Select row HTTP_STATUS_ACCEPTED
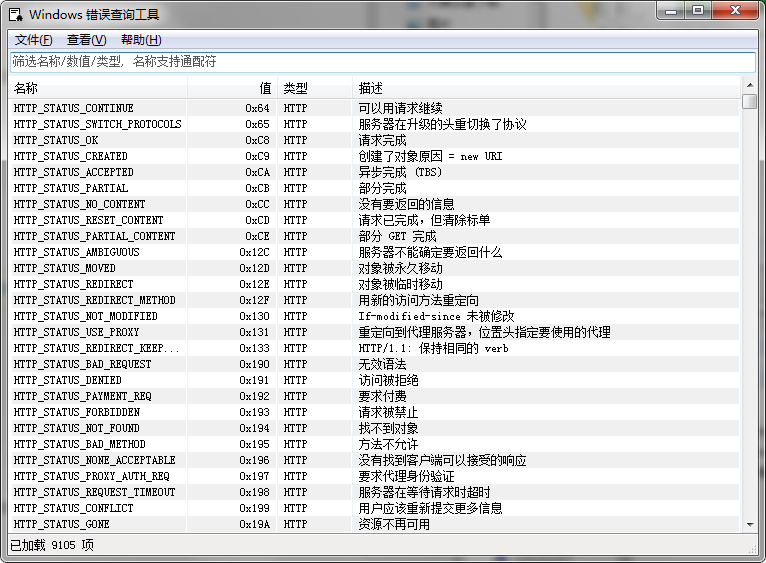766x563 pixels. 374,172
